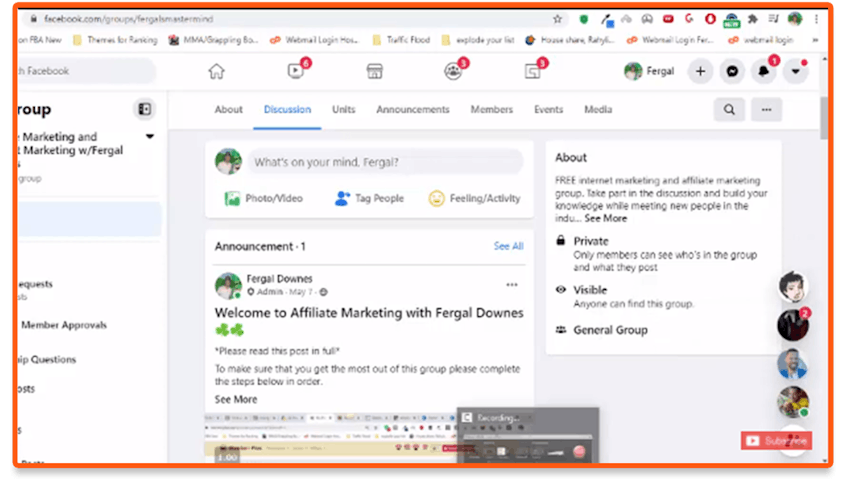The height and width of the screenshot is (490, 846).
Task: Switch to the Media tab
Action: 598,110
